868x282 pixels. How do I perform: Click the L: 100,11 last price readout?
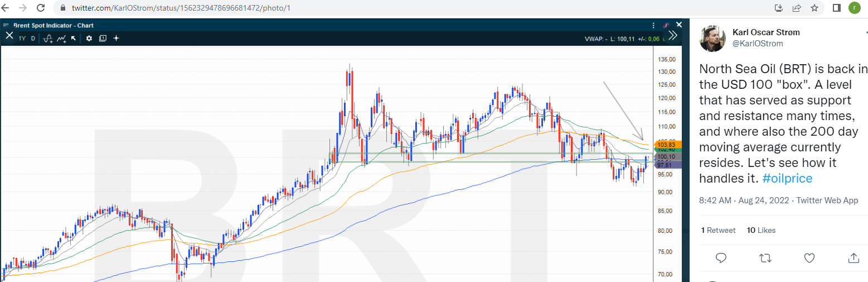(623, 39)
